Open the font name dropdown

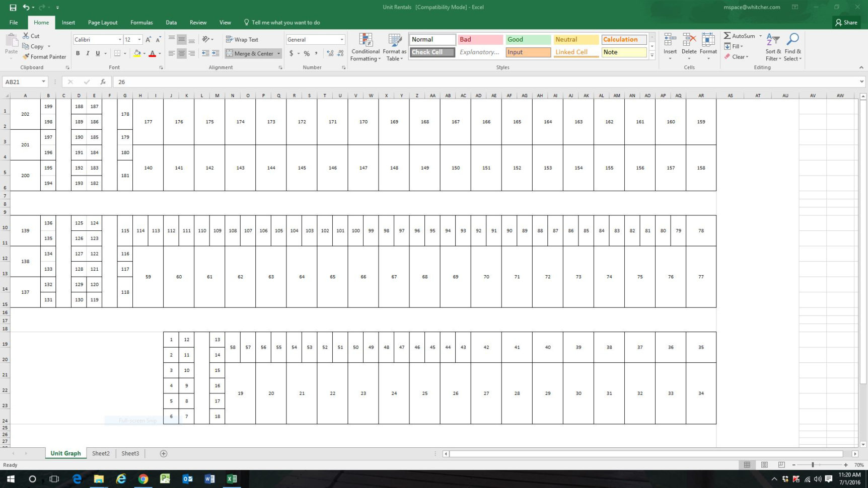(120, 39)
